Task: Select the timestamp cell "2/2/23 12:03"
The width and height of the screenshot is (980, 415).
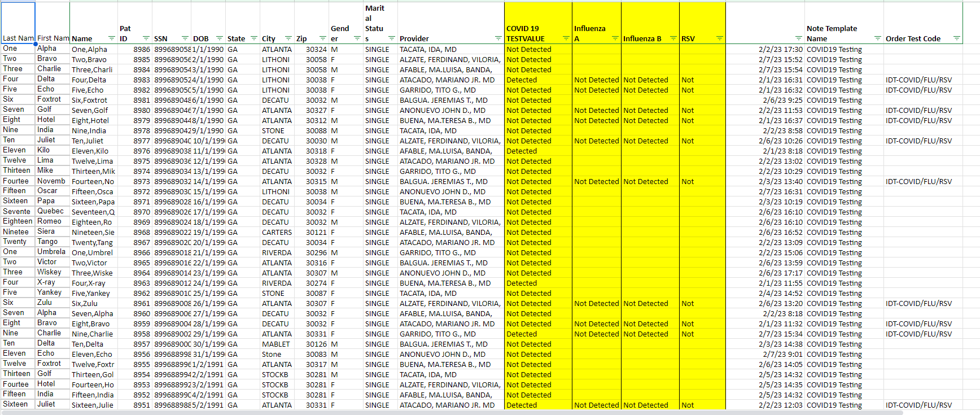Action: tap(765, 405)
